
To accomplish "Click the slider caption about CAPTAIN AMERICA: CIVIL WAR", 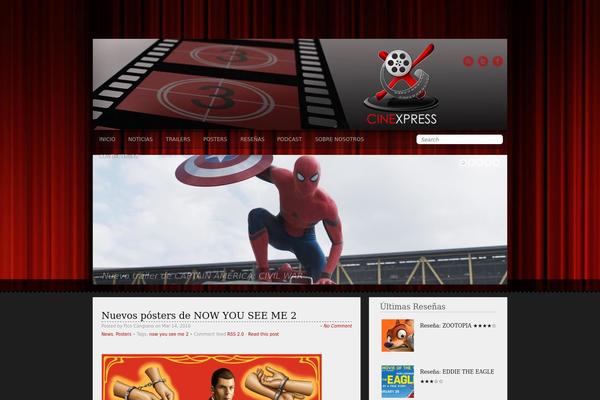I will coord(203,276).
